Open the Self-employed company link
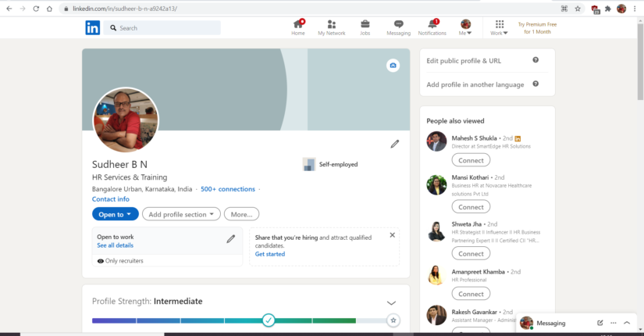Screen dimensions: 644x336 click(x=330, y=164)
